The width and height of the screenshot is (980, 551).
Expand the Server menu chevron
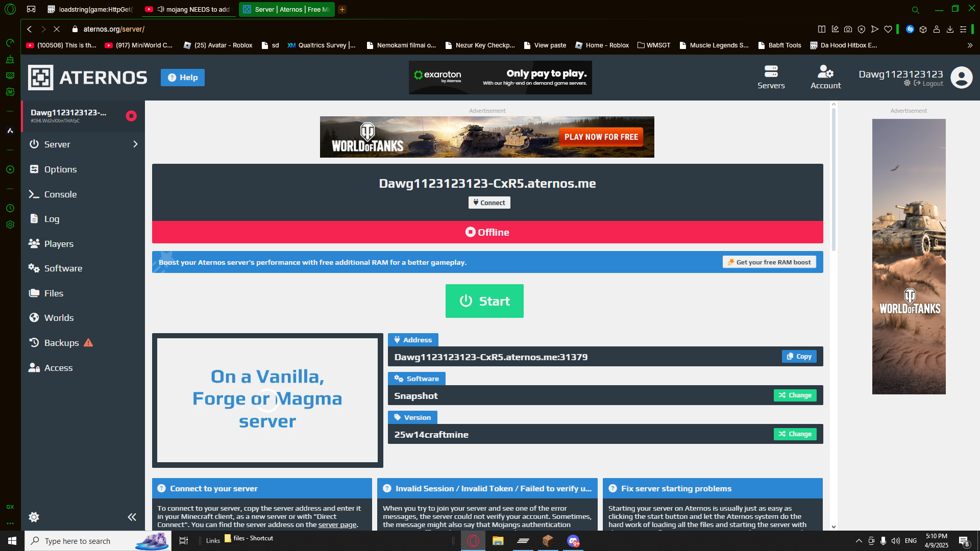pyautogui.click(x=135, y=144)
